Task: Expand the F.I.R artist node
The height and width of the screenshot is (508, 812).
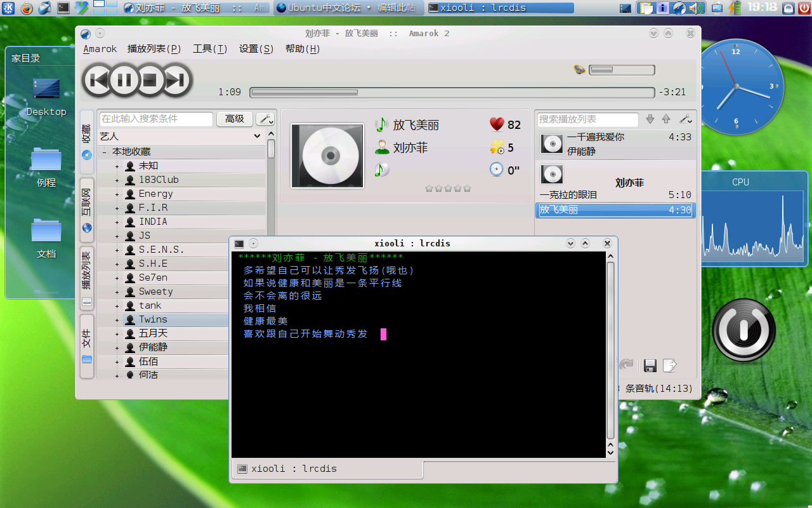Action: 117,208
